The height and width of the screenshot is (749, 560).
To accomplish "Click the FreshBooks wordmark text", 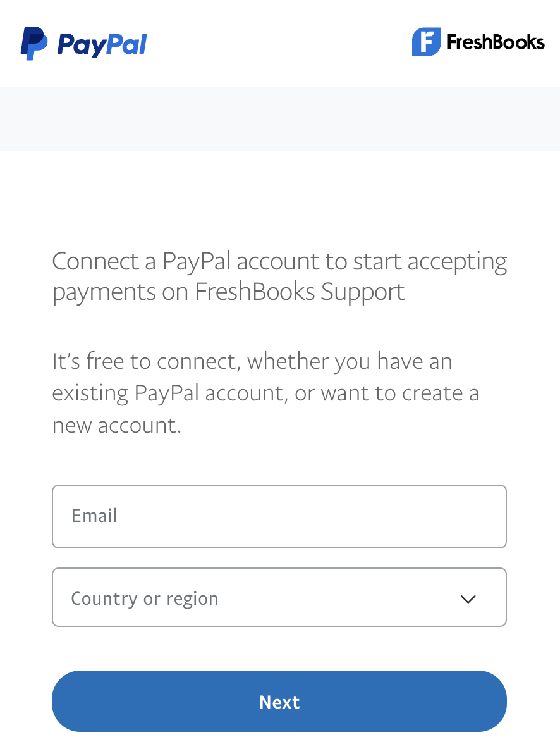I will (x=495, y=42).
